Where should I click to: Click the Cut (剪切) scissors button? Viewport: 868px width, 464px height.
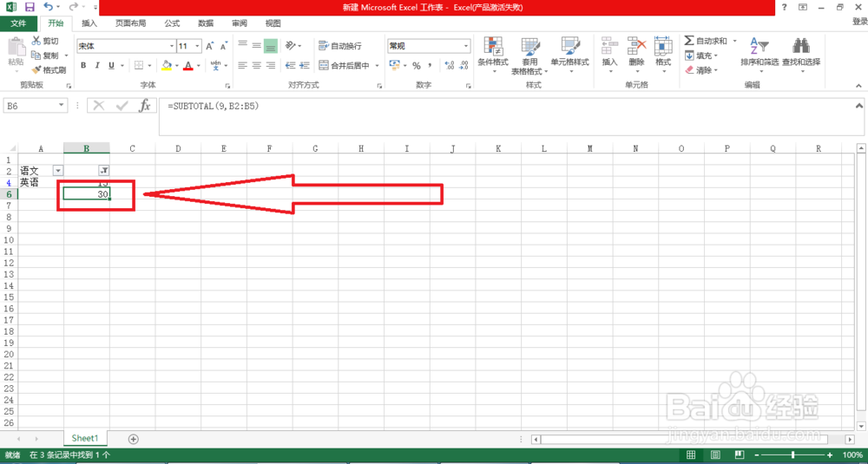[x=45, y=41]
